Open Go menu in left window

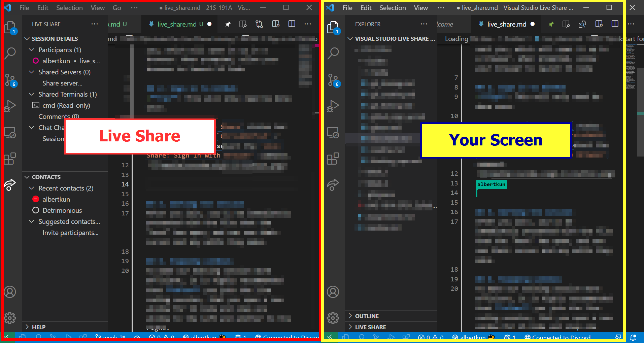[x=117, y=7]
